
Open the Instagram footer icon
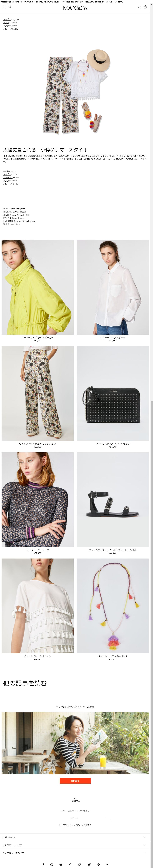click(x=51, y=864)
